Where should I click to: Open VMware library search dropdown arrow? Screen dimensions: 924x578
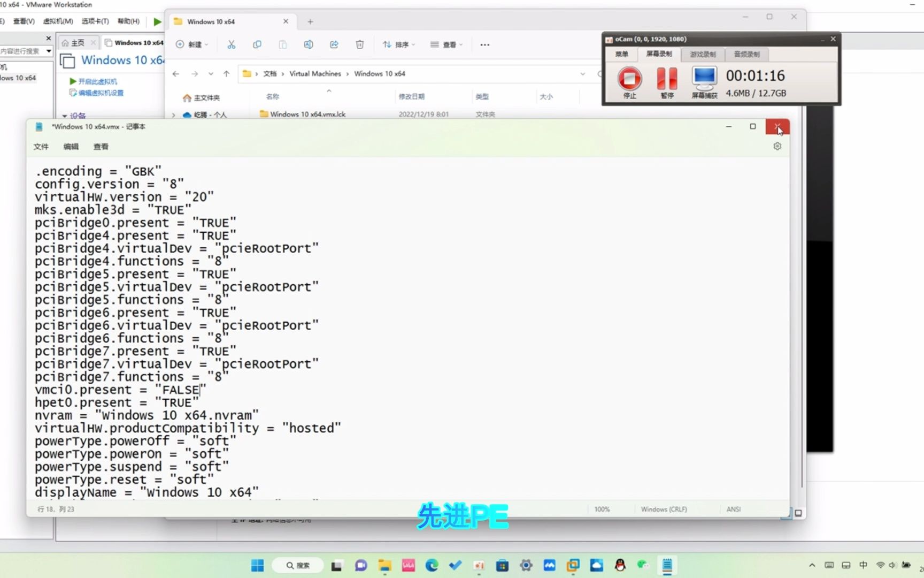click(x=49, y=51)
